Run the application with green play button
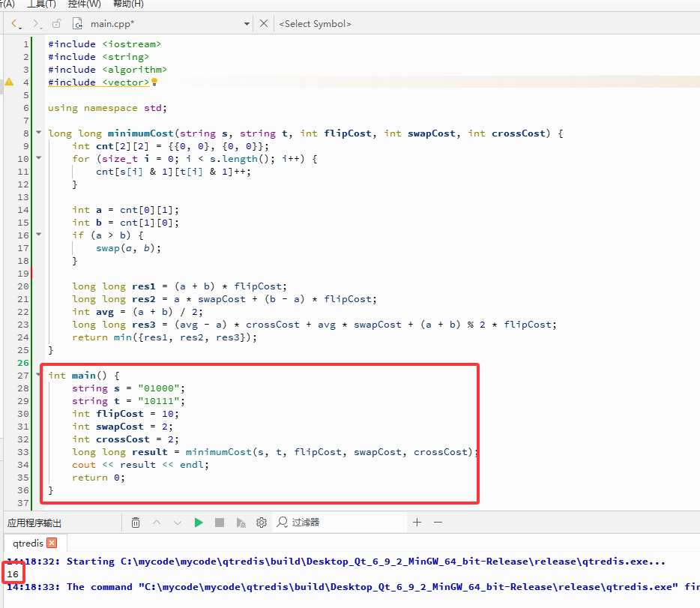This screenshot has height=608, width=700. click(199, 523)
